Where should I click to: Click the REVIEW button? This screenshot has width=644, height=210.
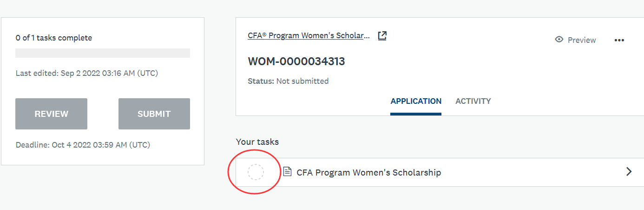tap(51, 114)
